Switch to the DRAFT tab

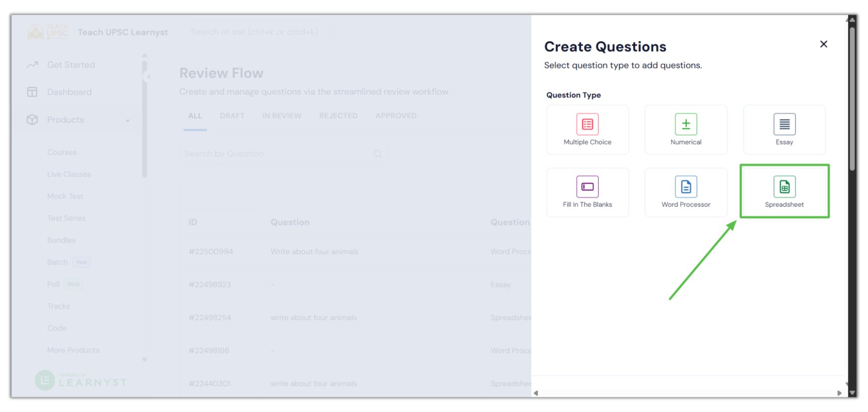tap(232, 116)
